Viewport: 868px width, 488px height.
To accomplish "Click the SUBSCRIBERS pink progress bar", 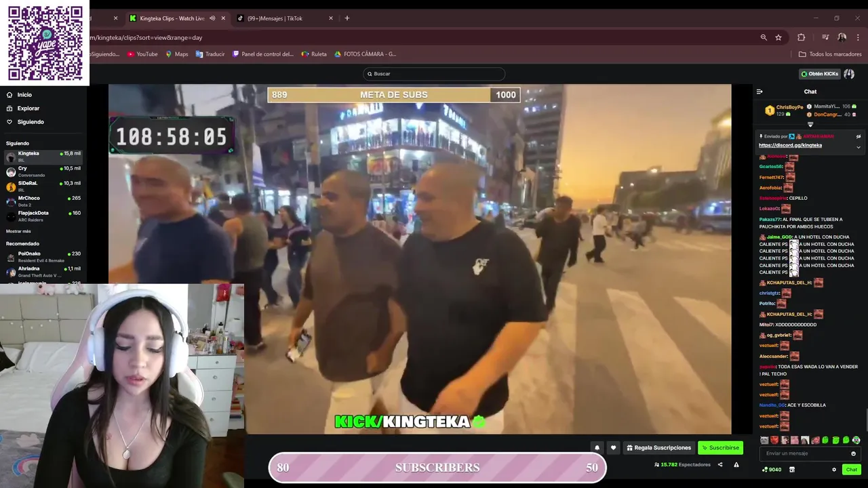I will [x=437, y=468].
